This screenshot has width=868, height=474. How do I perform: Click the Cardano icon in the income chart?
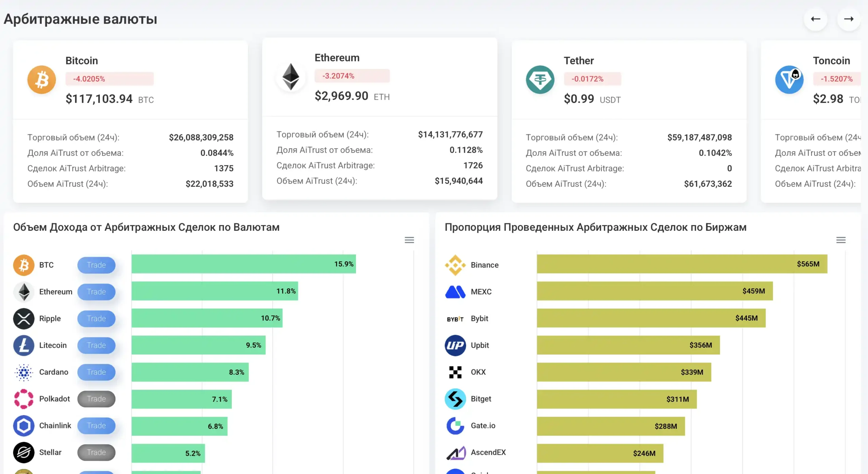(x=24, y=372)
